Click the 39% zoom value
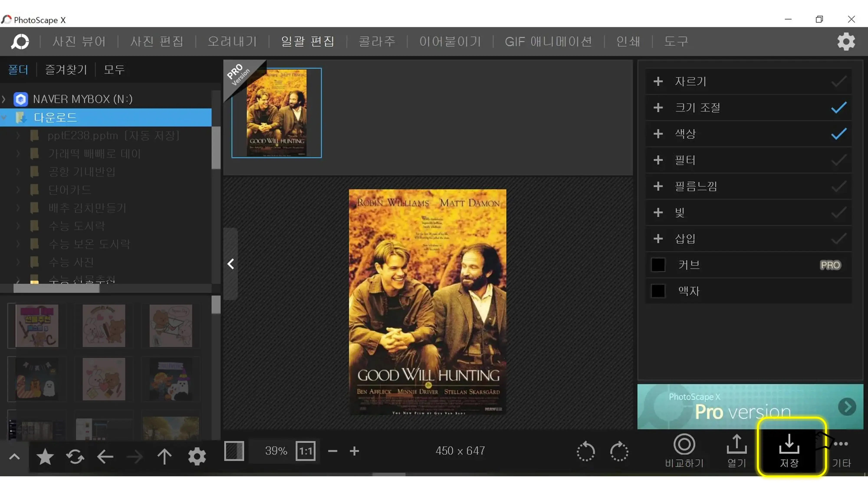868x488 pixels. (276, 451)
